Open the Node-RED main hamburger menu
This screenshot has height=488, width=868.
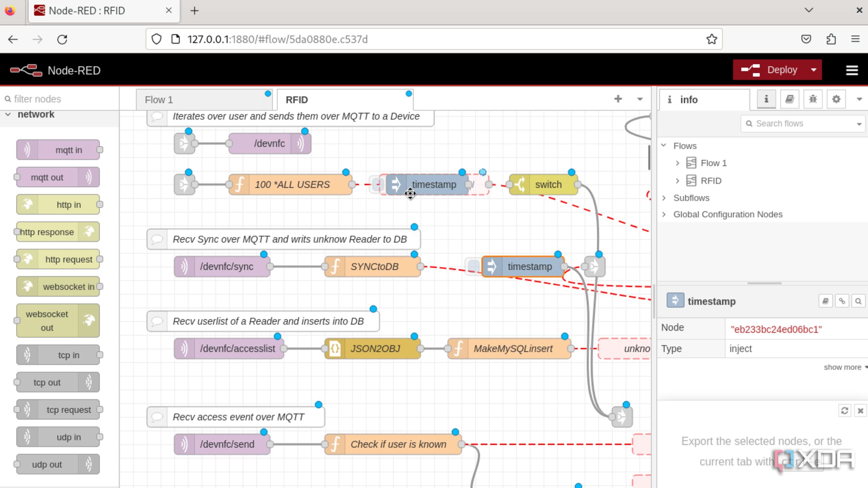click(852, 70)
